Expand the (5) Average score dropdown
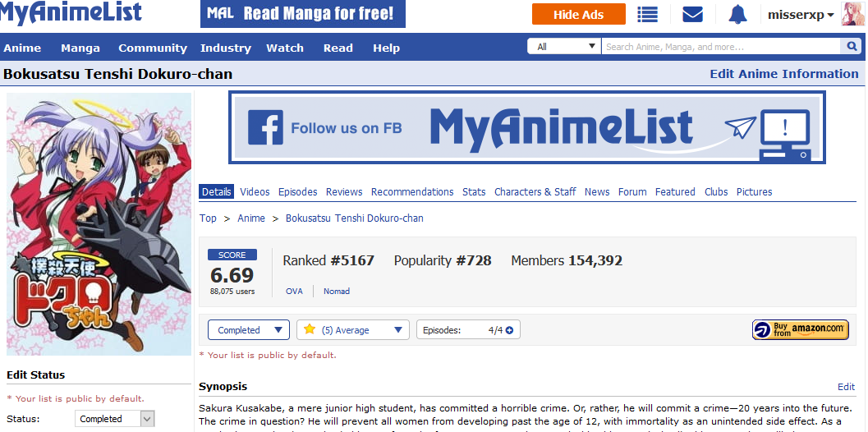The height and width of the screenshot is (432, 868). pos(353,330)
